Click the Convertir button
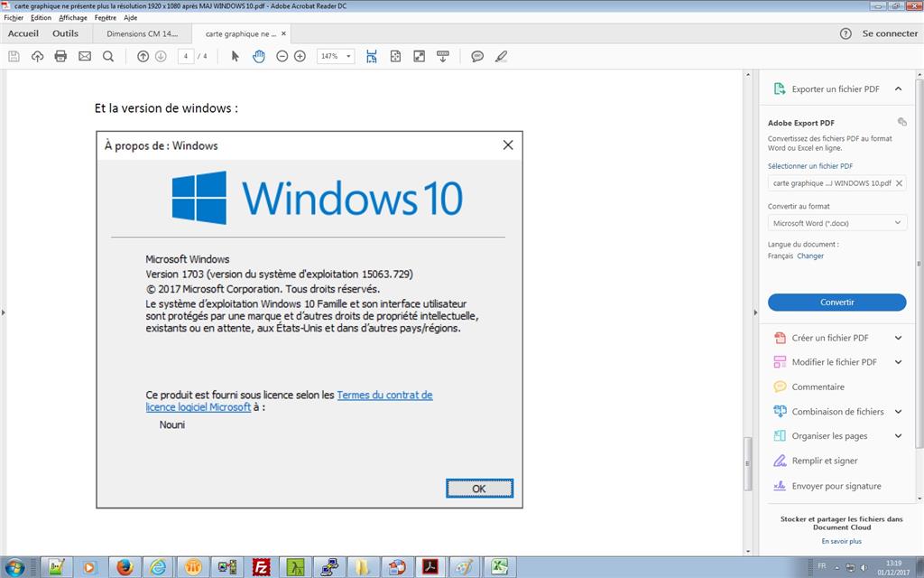The width and height of the screenshot is (924, 578). [836, 302]
